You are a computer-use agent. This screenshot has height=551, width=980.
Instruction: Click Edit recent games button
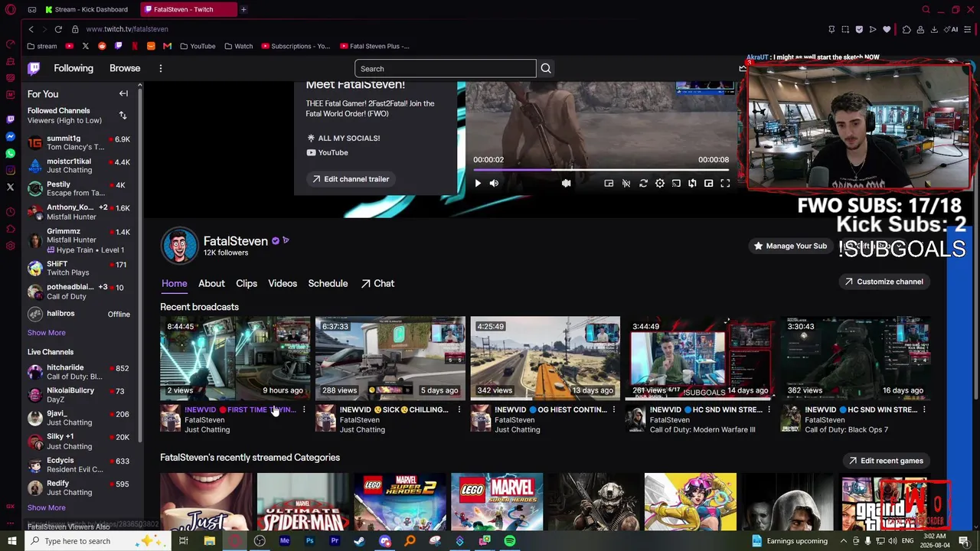point(885,461)
